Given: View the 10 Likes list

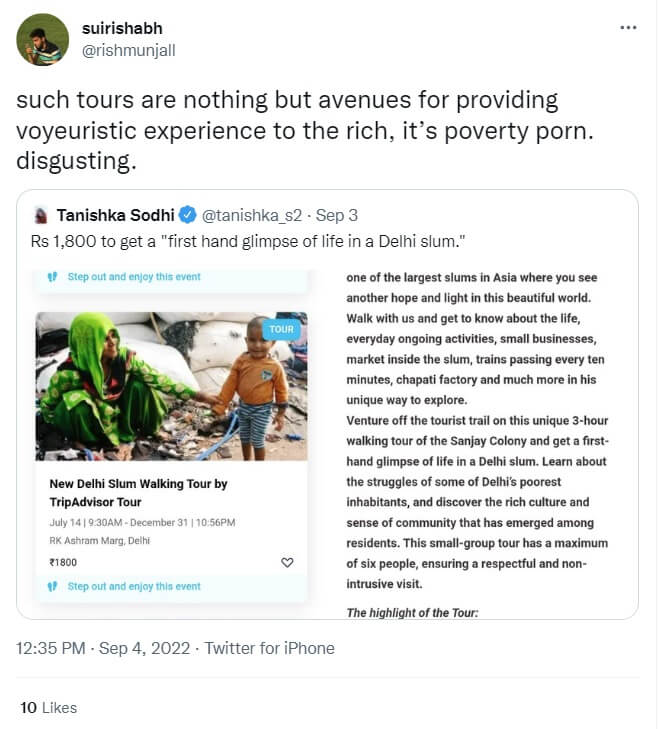Looking at the screenshot, I should pyautogui.click(x=49, y=707).
